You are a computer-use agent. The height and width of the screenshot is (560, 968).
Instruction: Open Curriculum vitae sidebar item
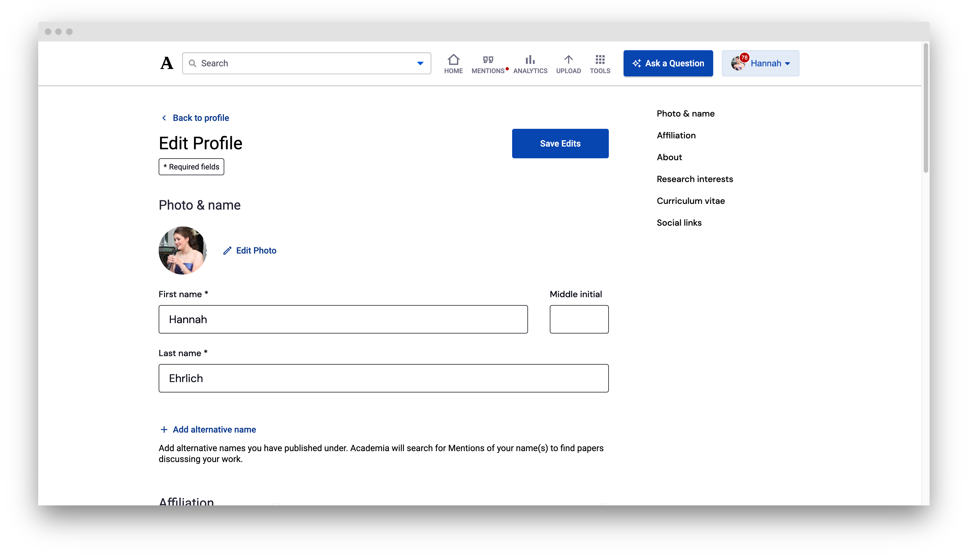[x=691, y=201]
